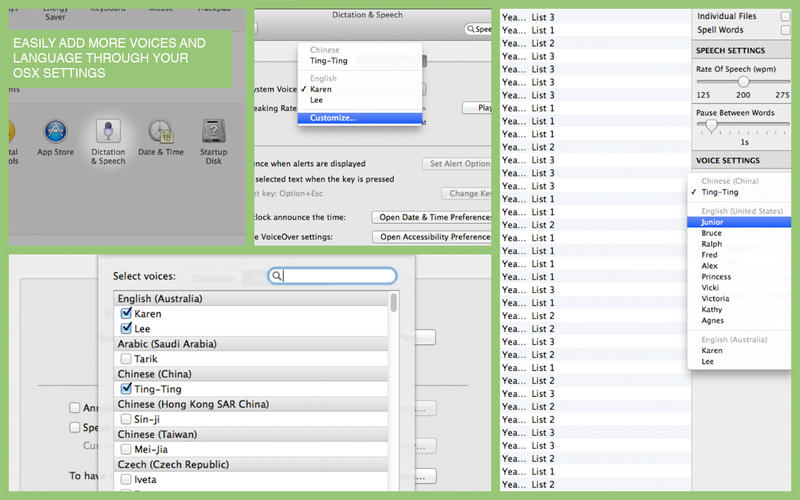Screen dimensions: 800x500
Task: Click Open Accessibility Preferences button
Action: pos(432,237)
